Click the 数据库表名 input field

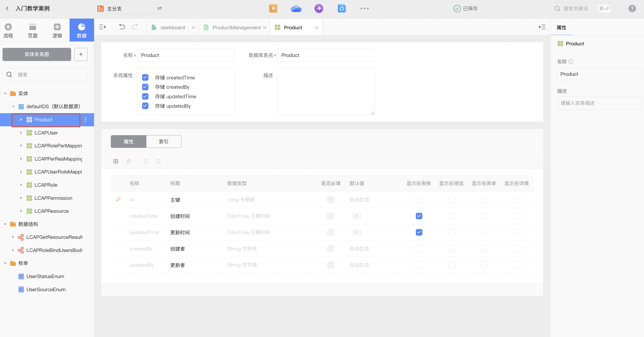326,55
